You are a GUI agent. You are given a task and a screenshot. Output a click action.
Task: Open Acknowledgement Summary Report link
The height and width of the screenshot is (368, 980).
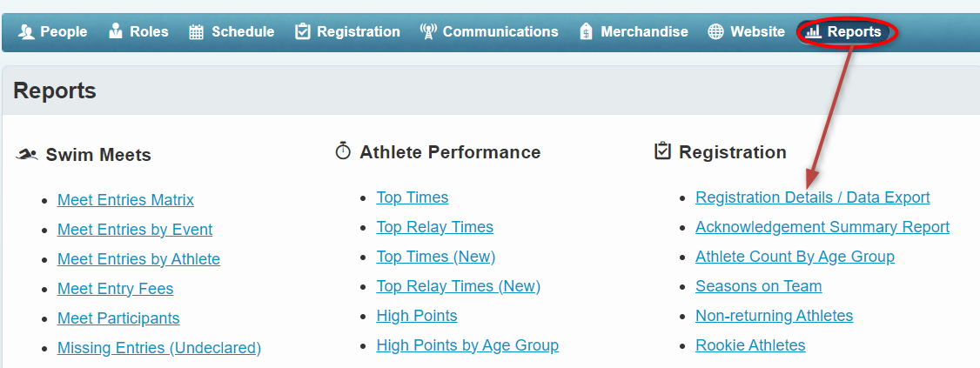pyautogui.click(x=822, y=227)
